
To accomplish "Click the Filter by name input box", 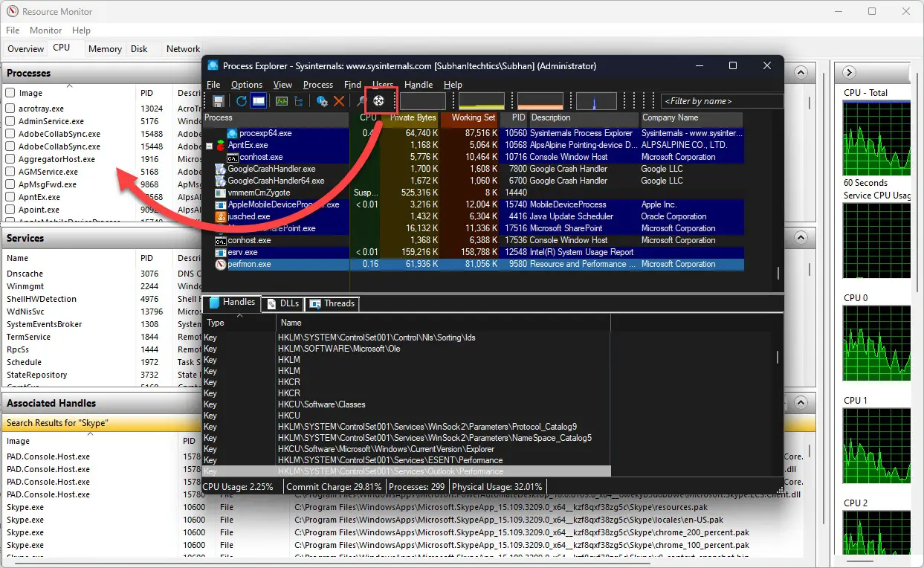I will pos(721,101).
